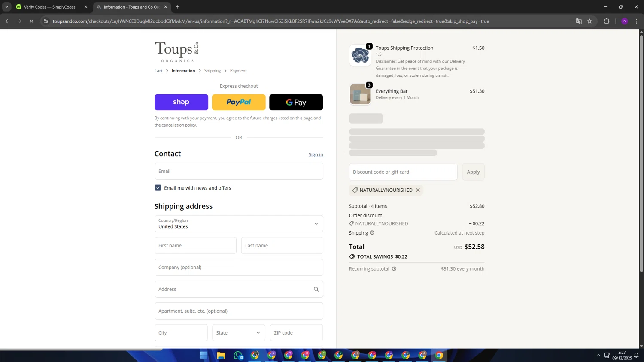The width and height of the screenshot is (644, 362).
Task: Click the Toups & Co Organics logo
Action: (176, 52)
